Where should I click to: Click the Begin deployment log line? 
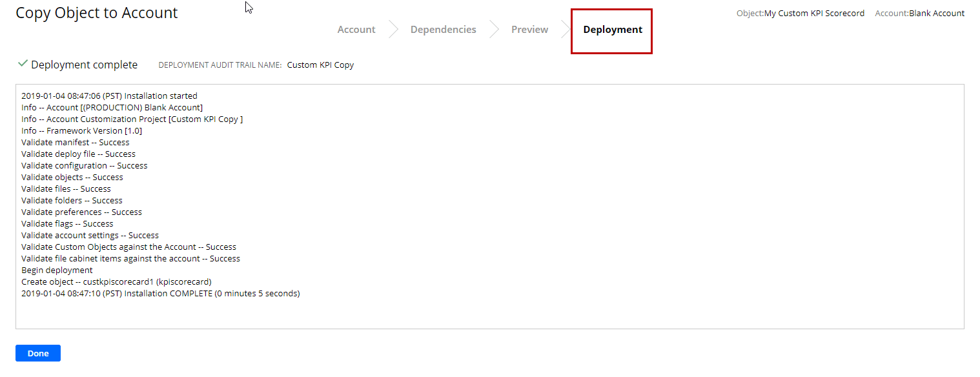click(57, 270)
